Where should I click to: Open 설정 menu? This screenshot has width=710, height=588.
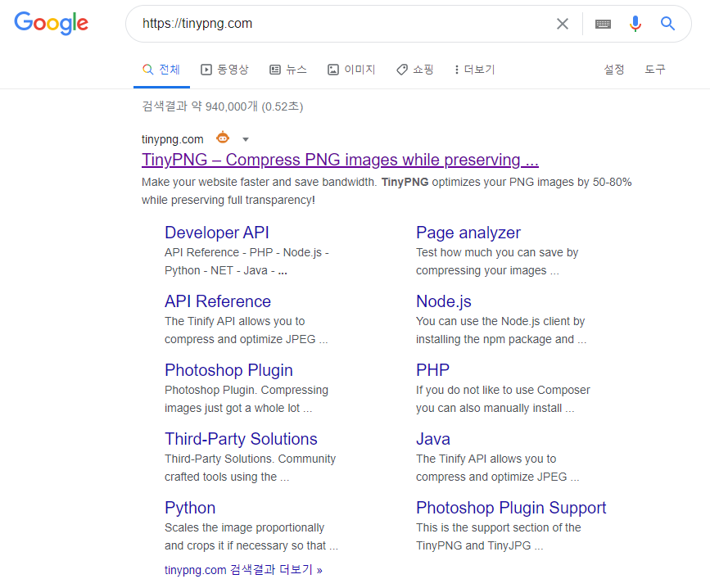614,70
